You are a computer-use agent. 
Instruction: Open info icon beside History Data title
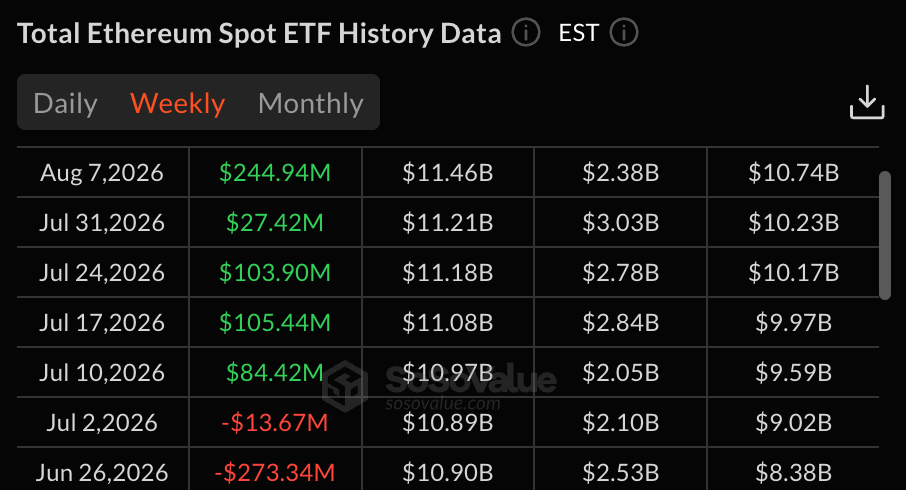coord(526,32)
